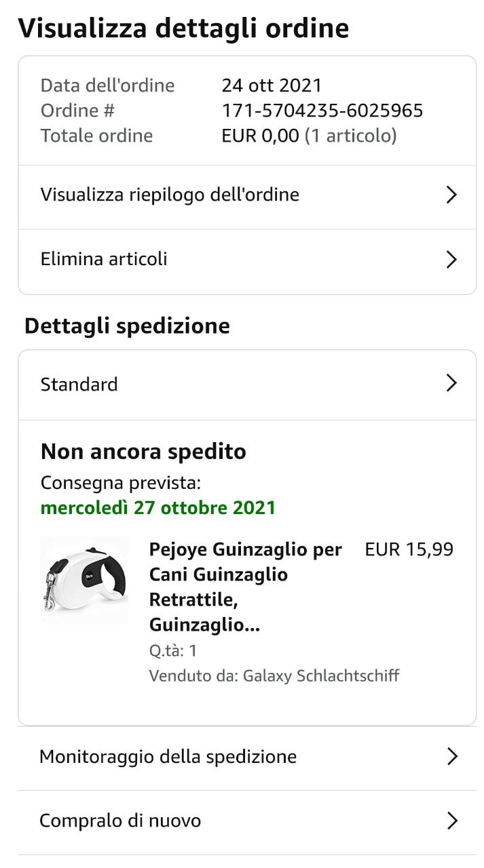Viewport: 484px width, 868px height.
Task: Tap the Visualizza dettagli ordine page title
Action: [183, 28]
